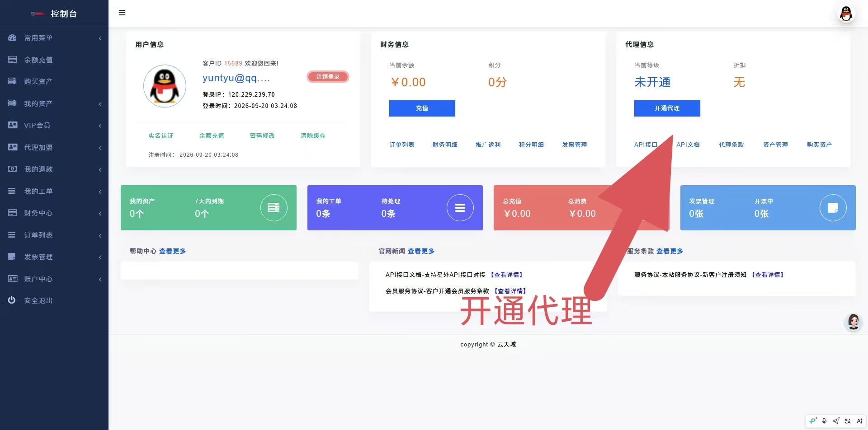Expand the 常用菜单 sidebar chevron
The height and width of the screenshot is (430, 868).
click(x=100, y=38)
